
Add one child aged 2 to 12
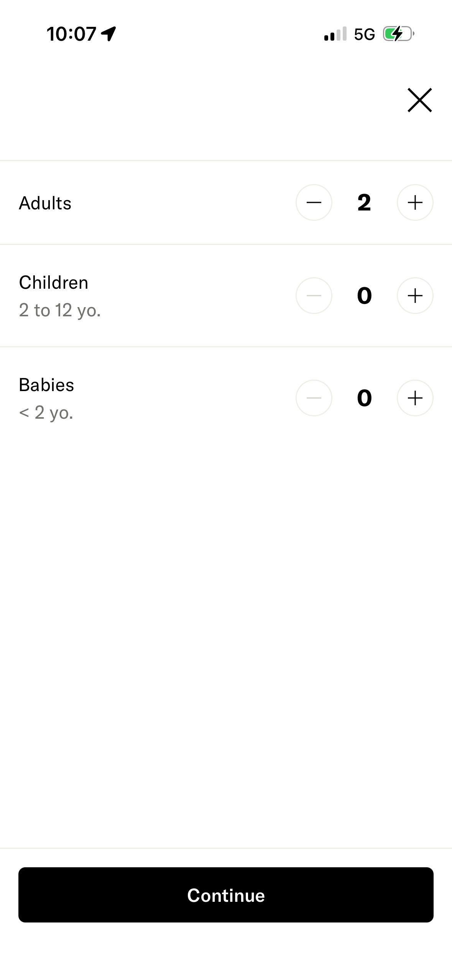(415, 296)
